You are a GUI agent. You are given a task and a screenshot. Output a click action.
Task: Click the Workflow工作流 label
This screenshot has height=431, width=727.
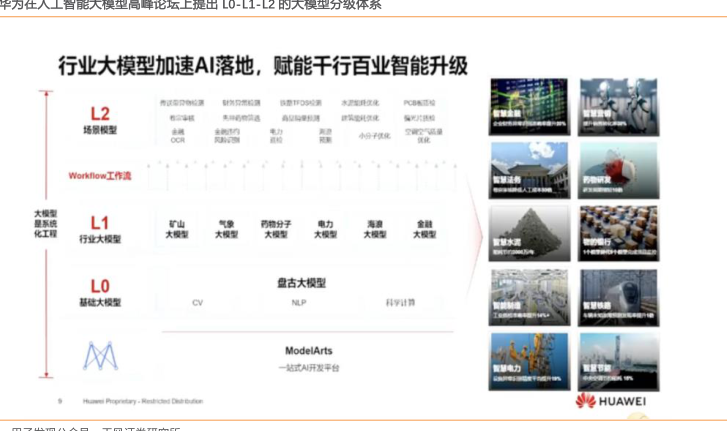[x=100, y=176]
